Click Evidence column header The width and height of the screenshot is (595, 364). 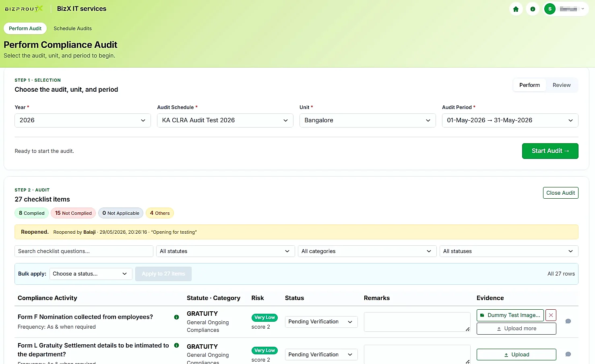[x=490, y=298]
